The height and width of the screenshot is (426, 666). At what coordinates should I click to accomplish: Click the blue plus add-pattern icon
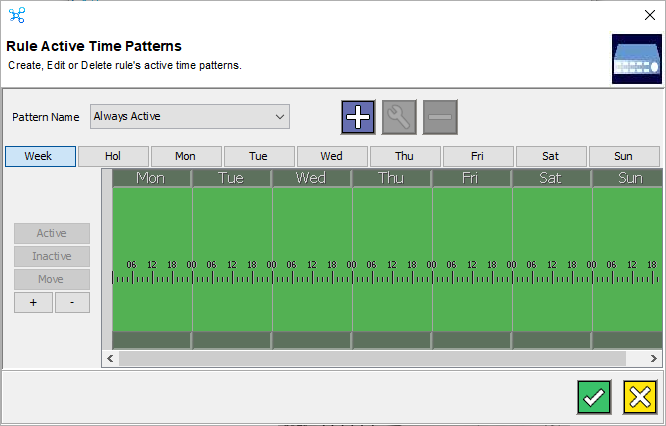pos(358,117)
